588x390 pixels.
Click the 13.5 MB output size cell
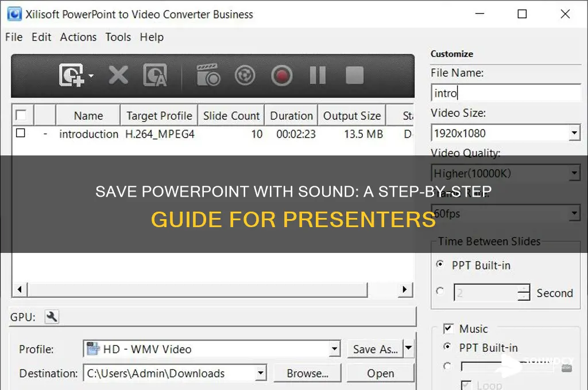(363, 134)
